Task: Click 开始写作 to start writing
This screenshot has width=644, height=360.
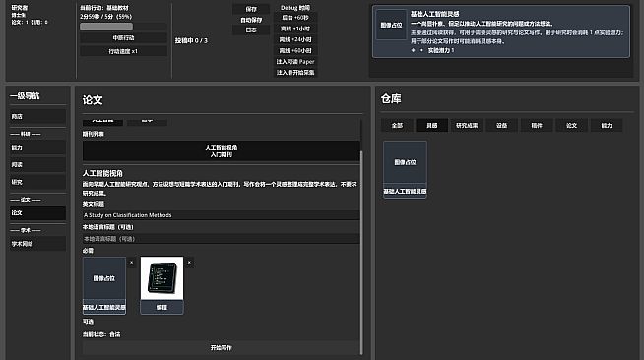Action: coord(221,347)
